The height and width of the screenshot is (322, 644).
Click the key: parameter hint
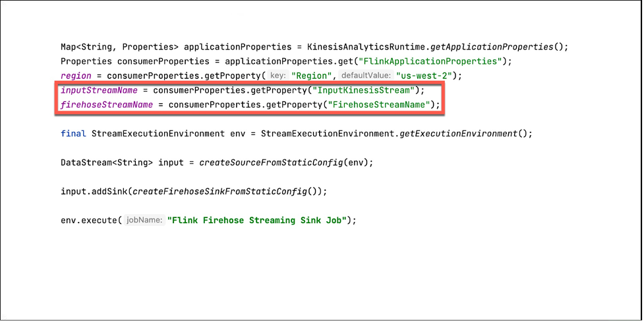point(278,76)
